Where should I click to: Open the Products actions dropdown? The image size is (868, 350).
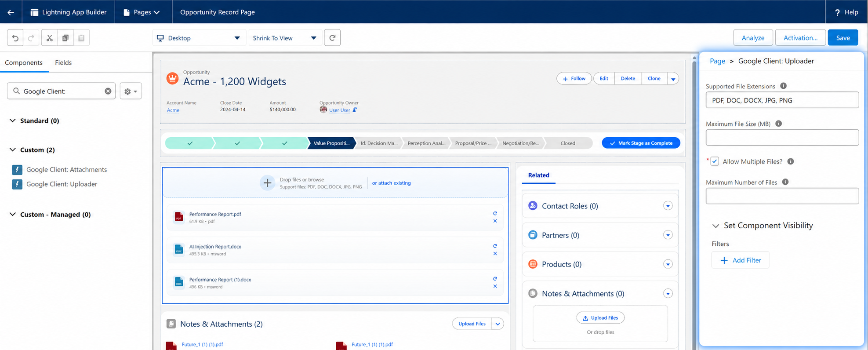tap(668, 264)
